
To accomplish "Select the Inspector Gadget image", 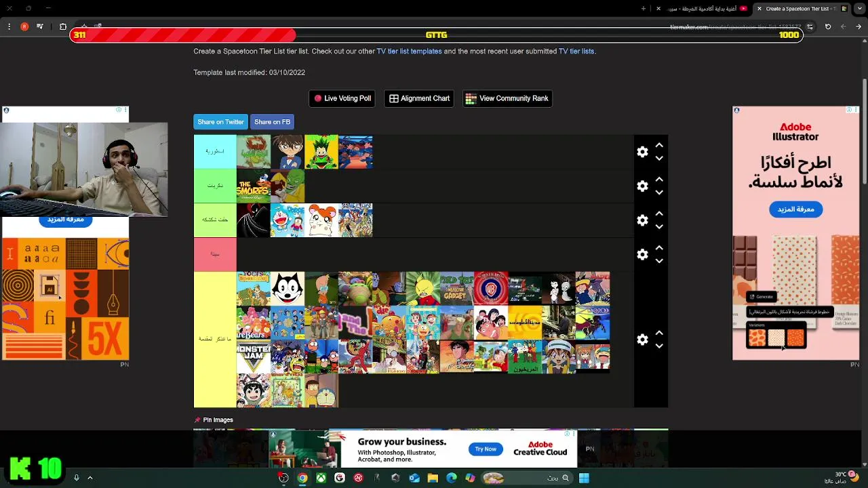I will click(x=457, y=289).
